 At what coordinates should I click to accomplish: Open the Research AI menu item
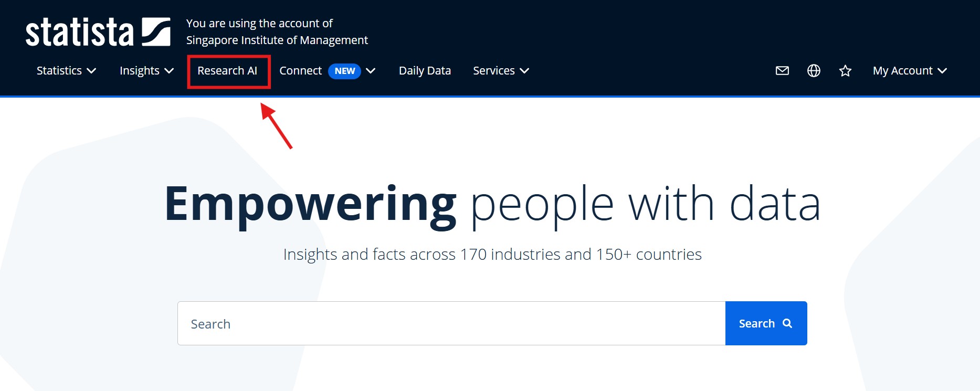(x=227, y=70)
